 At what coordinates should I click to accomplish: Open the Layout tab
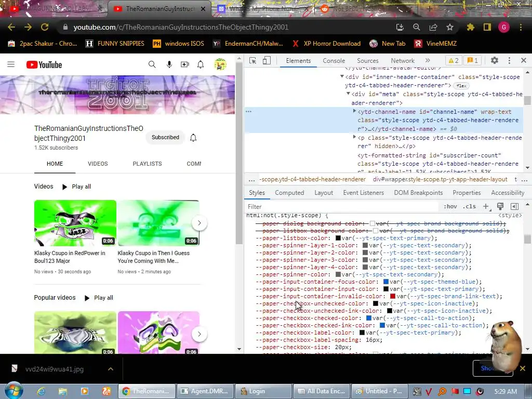324,193
